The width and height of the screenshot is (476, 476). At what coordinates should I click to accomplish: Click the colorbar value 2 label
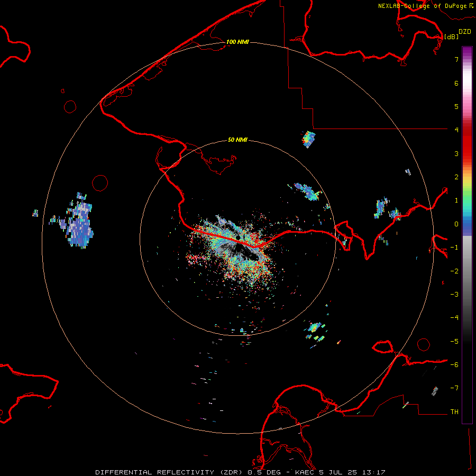click(456, 177)
